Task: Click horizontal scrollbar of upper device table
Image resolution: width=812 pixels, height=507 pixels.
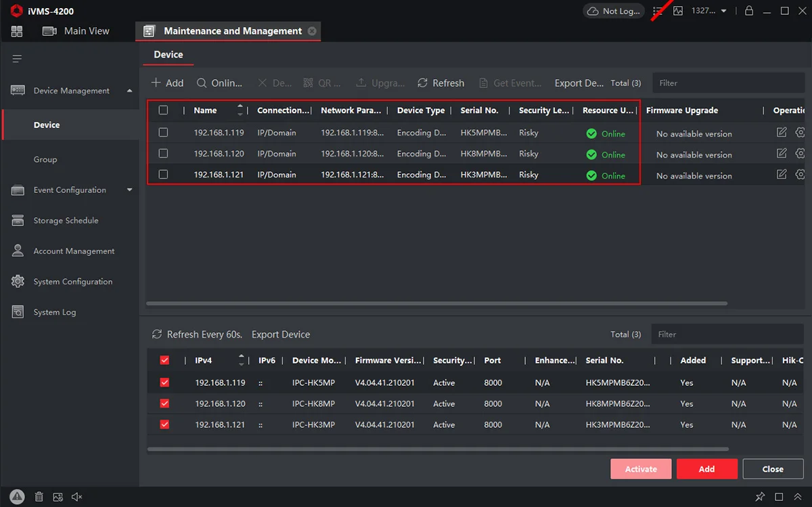Action: [436, 303]
